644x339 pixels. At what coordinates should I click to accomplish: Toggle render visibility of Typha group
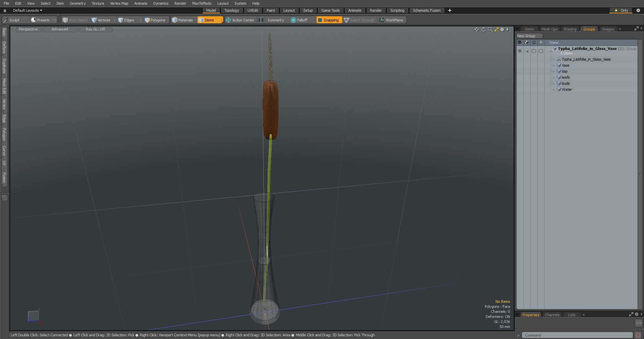(527, 51)
